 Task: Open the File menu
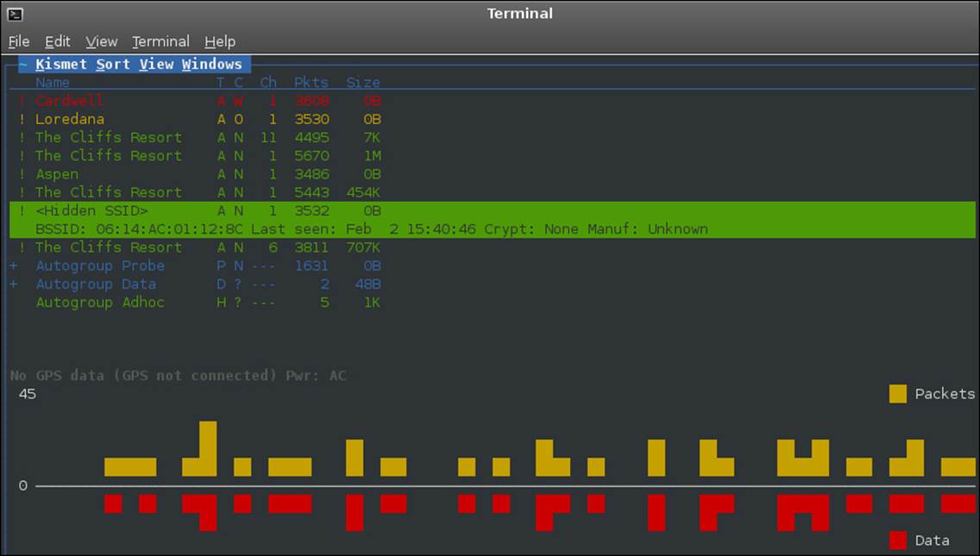19,41
